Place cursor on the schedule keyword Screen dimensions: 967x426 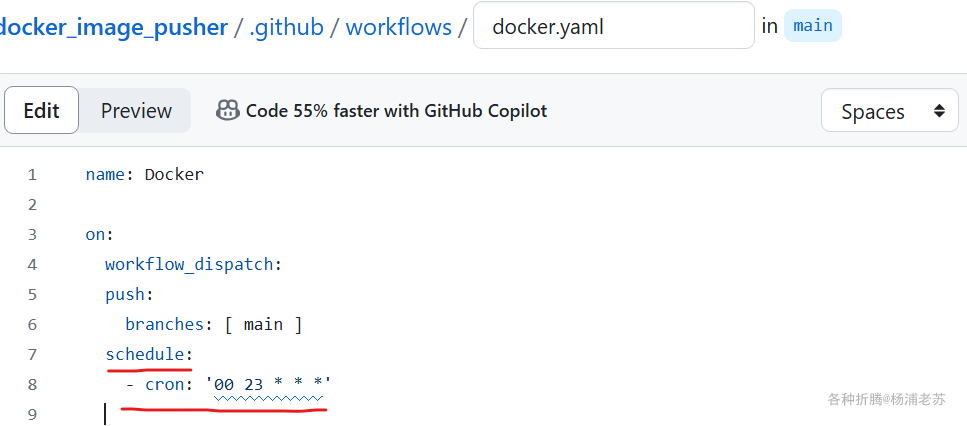pos(145,354)
